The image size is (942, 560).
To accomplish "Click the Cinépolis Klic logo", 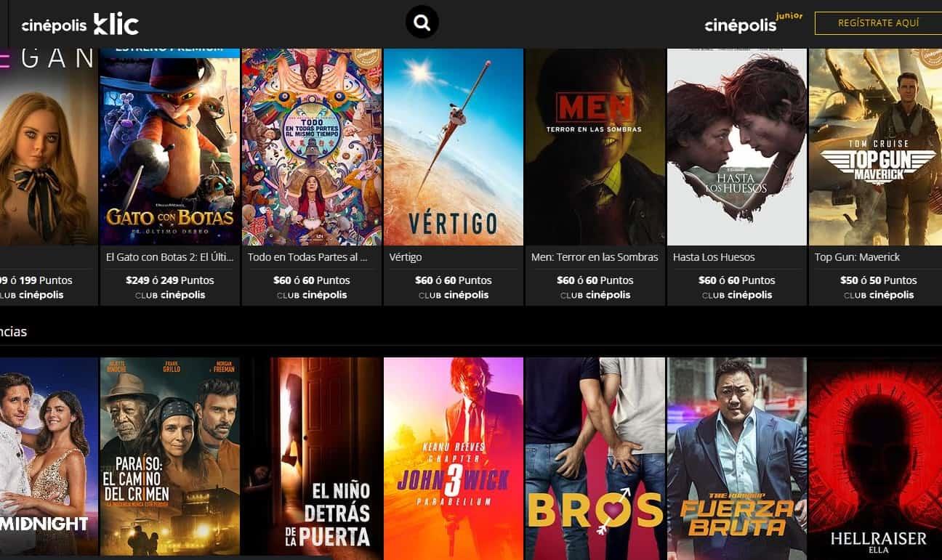I will tap(80, 24).
